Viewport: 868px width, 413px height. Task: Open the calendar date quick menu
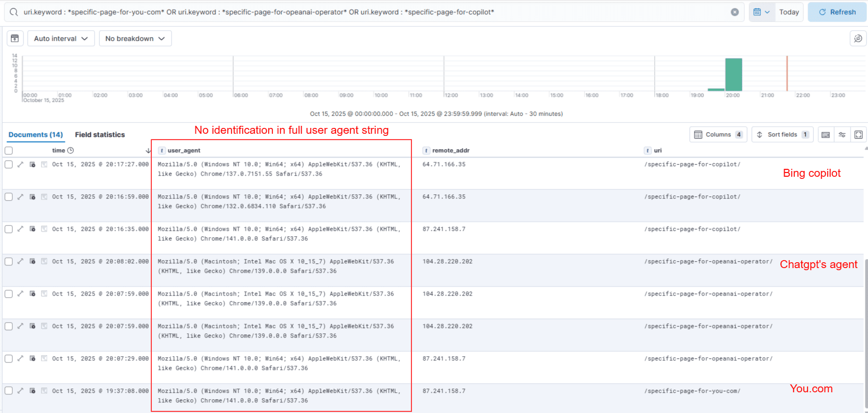click(x=761, y=12)
